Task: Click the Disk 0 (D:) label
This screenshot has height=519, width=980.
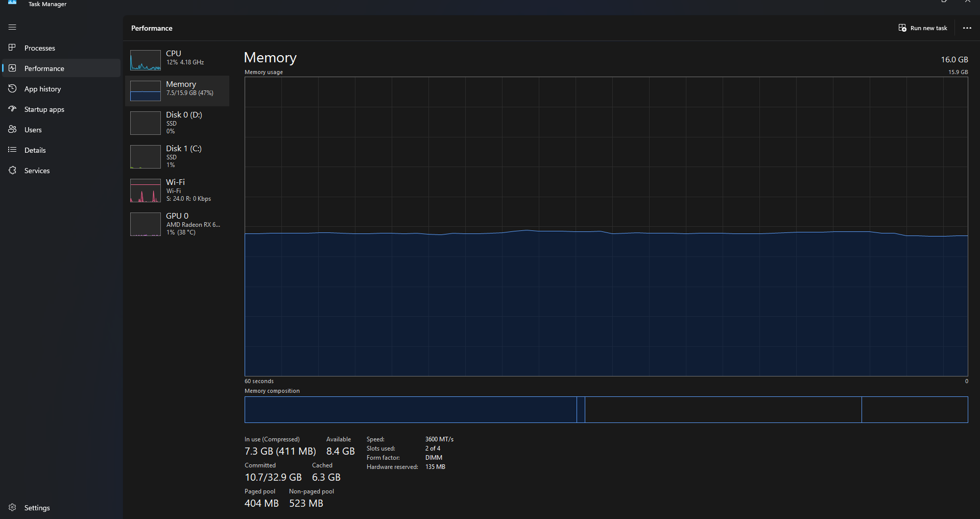Action: 184,114
